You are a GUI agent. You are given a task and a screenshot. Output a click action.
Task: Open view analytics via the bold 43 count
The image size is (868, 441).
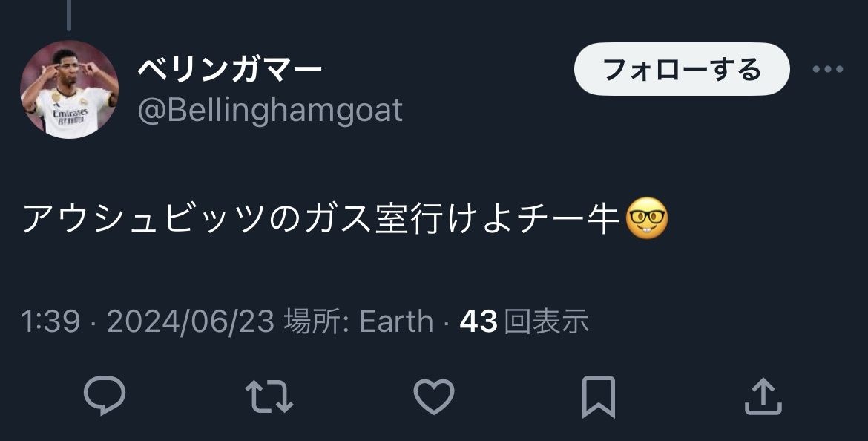tap(479, 321)
